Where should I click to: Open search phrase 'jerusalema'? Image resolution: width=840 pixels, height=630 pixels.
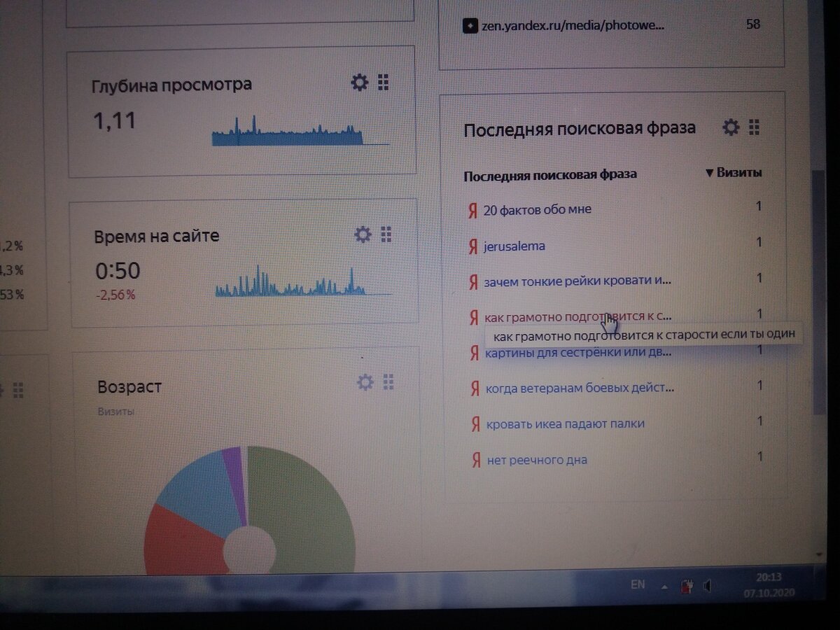[514, 246]
